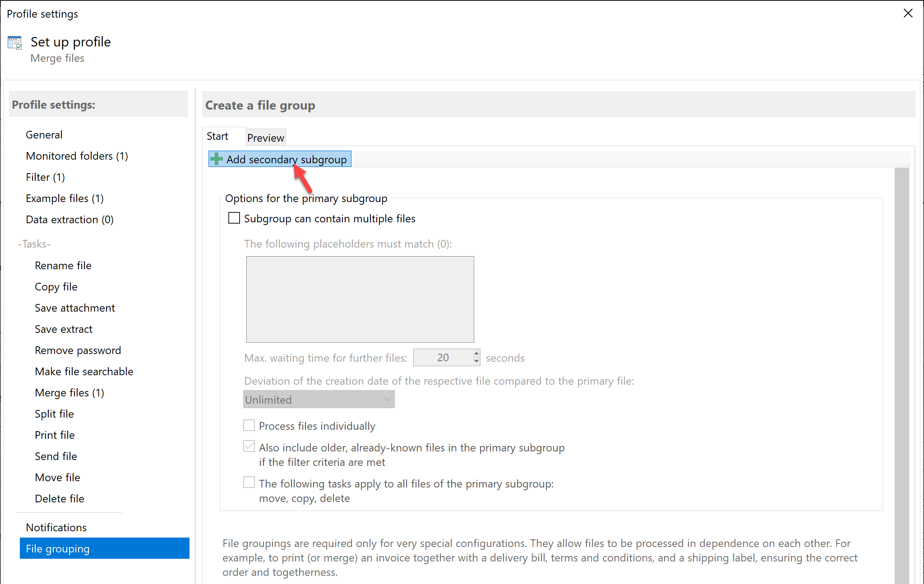The image size is (924, 584).
Task: Select the Merge files task
Action: [x=69, y=392]
